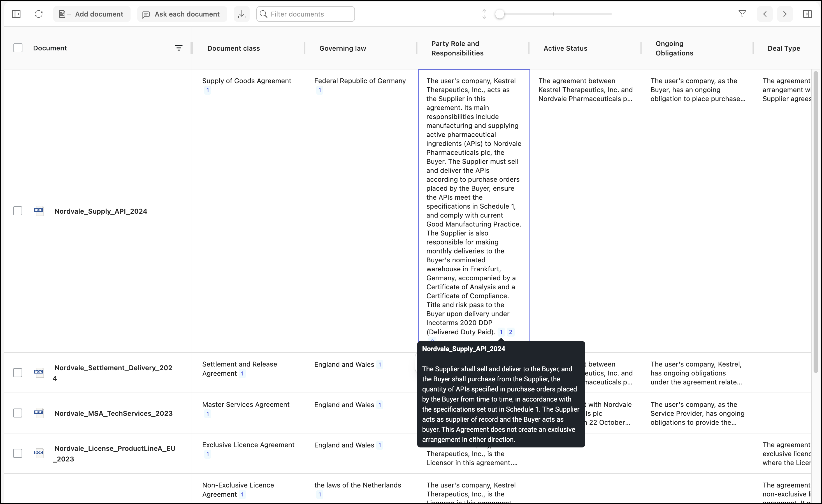
Task: Click the Document class column header
Action: (x=234, y=48)
